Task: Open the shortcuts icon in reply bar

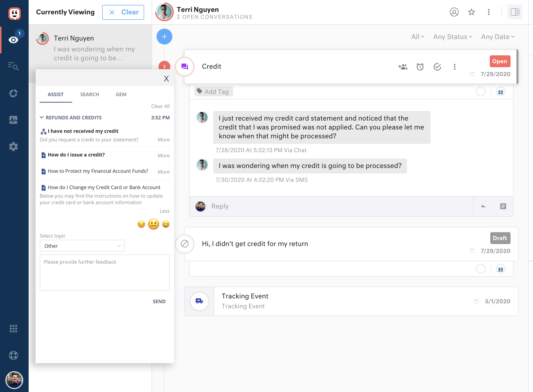Action: click(503, 206)
